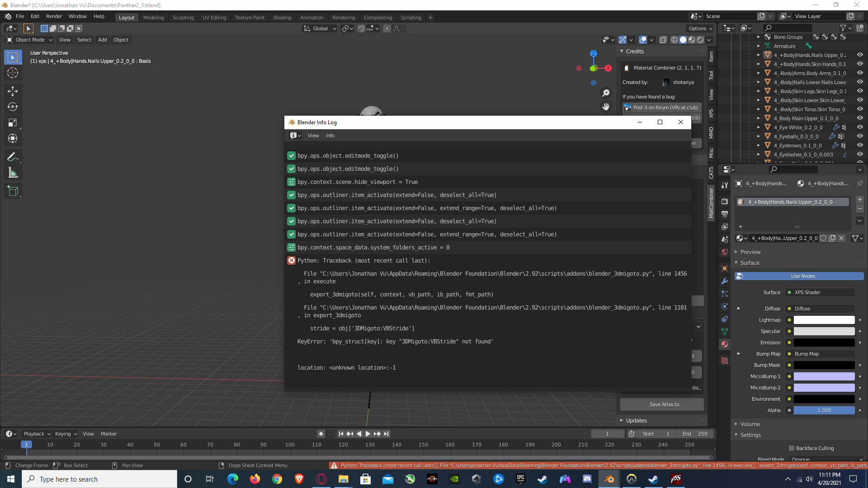Viewport: 868px width, 488px height.
Task: Switch to the Sculpting workspace tab
Action: click(183, 18)
